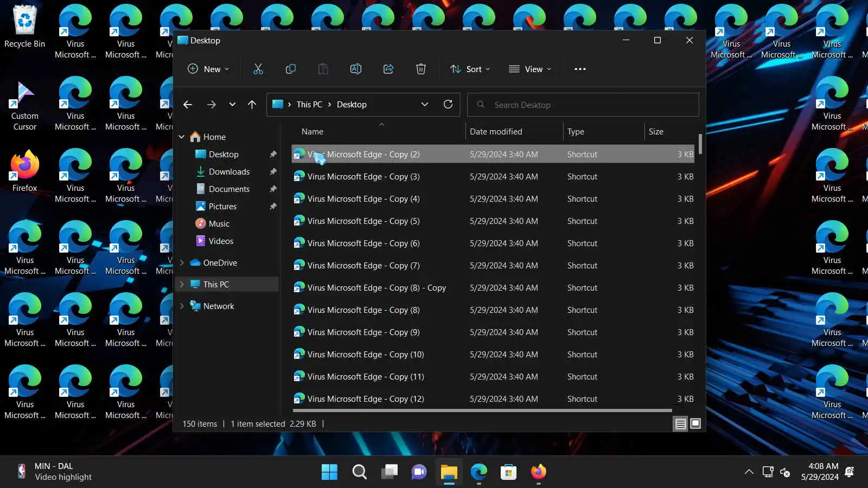Select the Firefox desktop shortcut
The image size is (868, 488).
pos(24,171)
